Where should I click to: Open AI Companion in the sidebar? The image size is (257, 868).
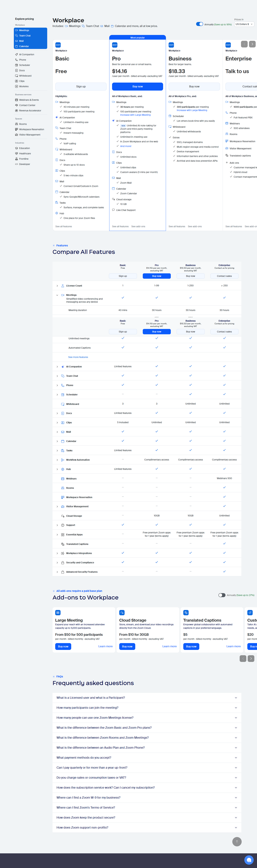coord(26,54)
